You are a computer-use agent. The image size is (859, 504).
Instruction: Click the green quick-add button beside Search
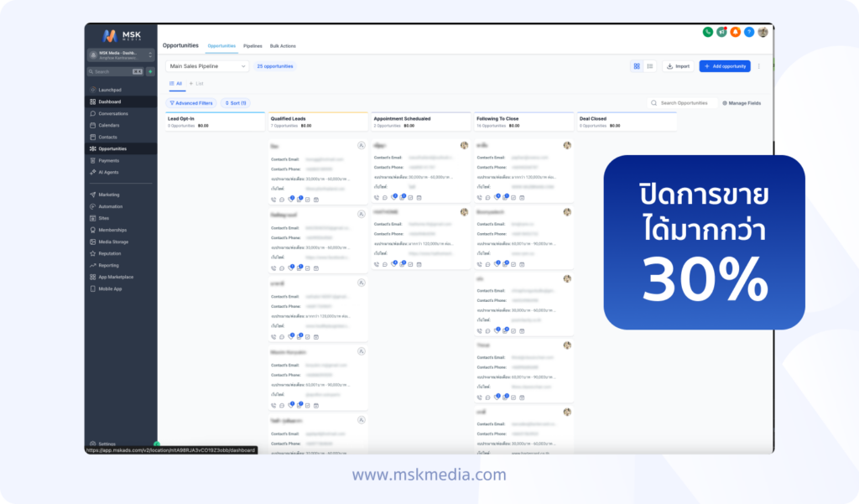(150, 72)
